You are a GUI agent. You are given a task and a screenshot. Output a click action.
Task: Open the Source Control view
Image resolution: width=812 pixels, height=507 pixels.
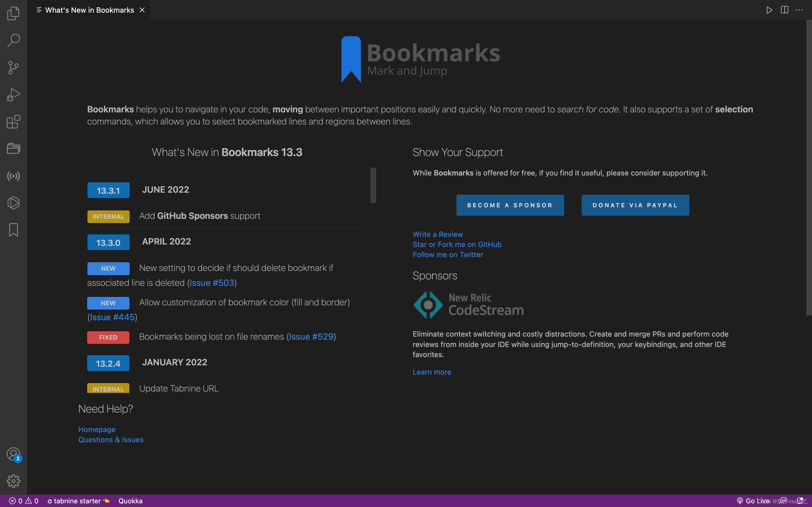click(14, 67)
